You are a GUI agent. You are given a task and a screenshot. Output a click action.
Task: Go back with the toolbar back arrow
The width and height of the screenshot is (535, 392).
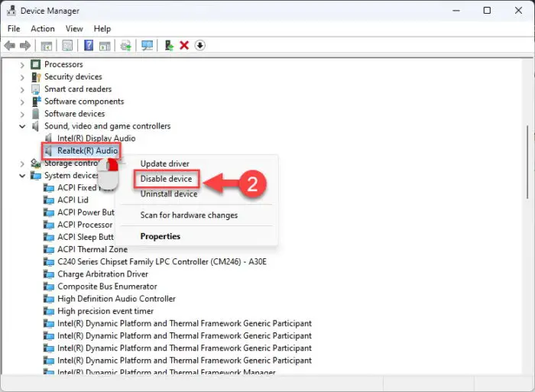[x=9, y=45]
